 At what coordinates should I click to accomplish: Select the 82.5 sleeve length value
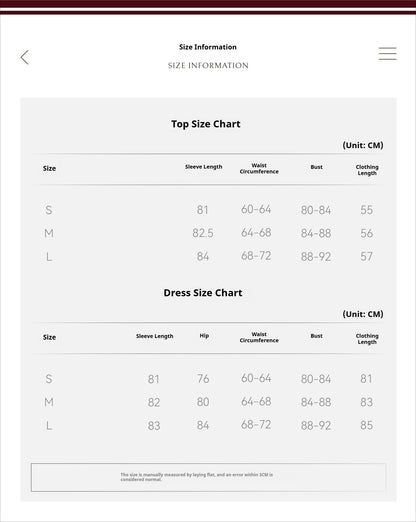tap(203, 233)
